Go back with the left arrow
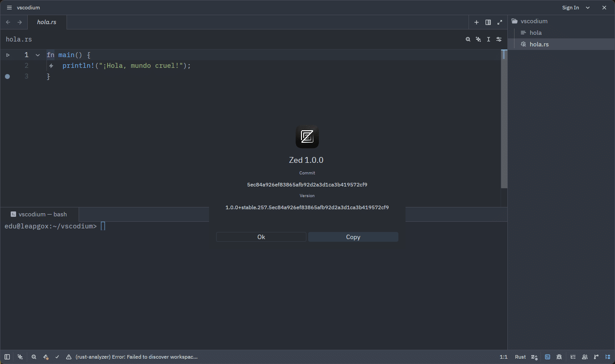615x364 pixels. pyautogui.click(x=8, y=22)
